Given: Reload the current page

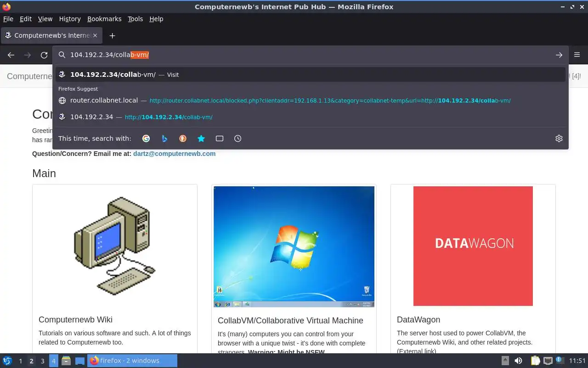Looking at the screenshot, I should click(x=44, y=55).
